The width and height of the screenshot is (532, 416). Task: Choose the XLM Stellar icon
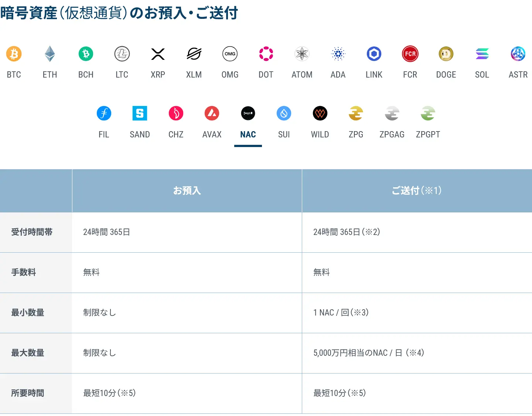coord(194,54)
